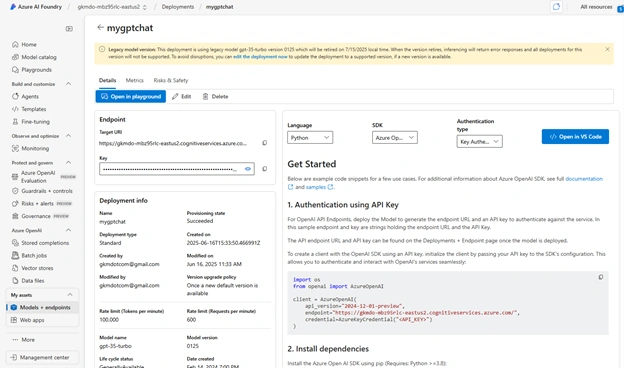Image resolution: width=624 pixels, height=368 pixels.
Task: Reveal the key with eye icon
Action: [248, 169]
